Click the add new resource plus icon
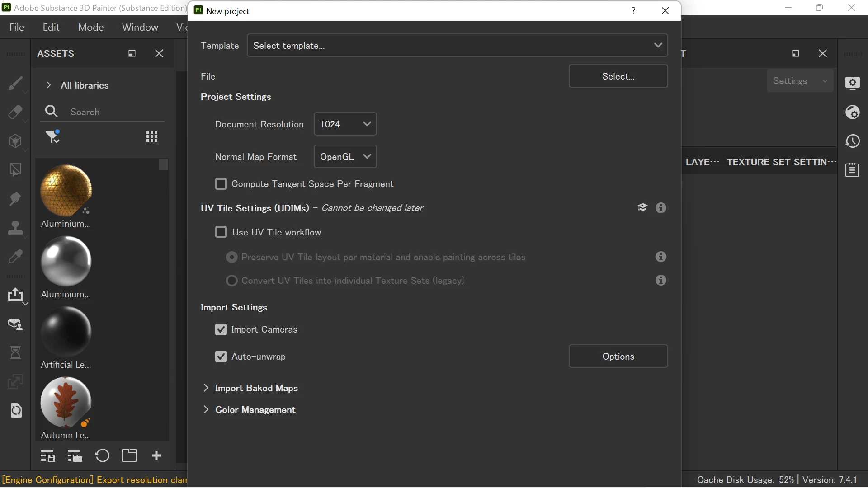The height and width of the screenshot is (488, 868). coord(156,455)
